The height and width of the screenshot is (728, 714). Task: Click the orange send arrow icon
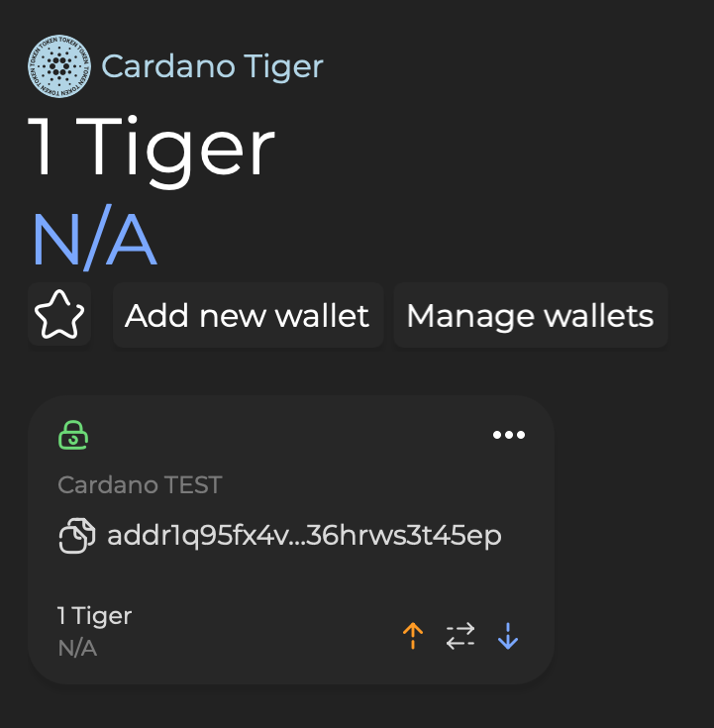413,636
